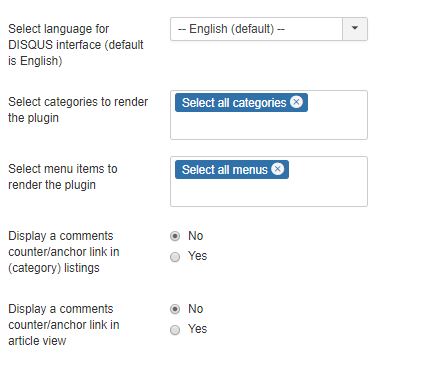
Task: Click the 'No' label text for article view option
Action: point(195,309)
